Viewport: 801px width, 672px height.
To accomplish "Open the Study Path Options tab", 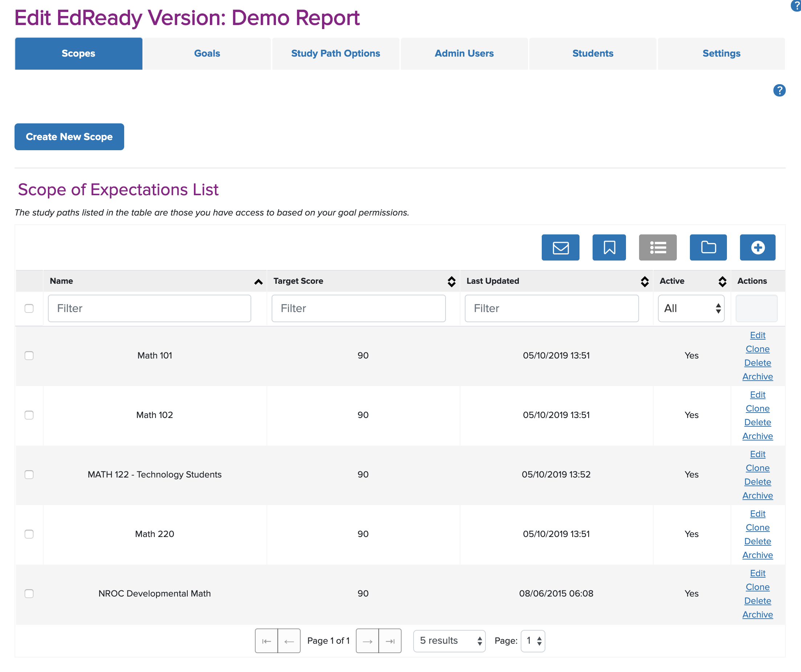I will click(336, 53).
